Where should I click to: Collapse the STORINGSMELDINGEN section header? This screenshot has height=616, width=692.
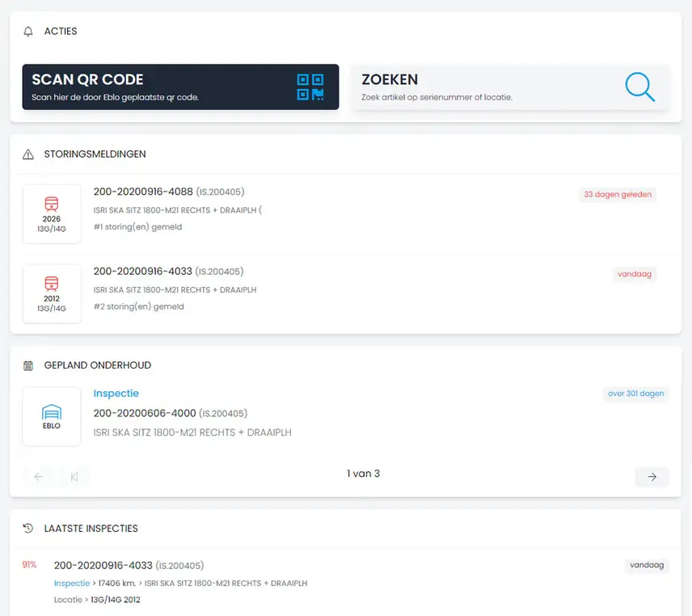click(95, 154)
